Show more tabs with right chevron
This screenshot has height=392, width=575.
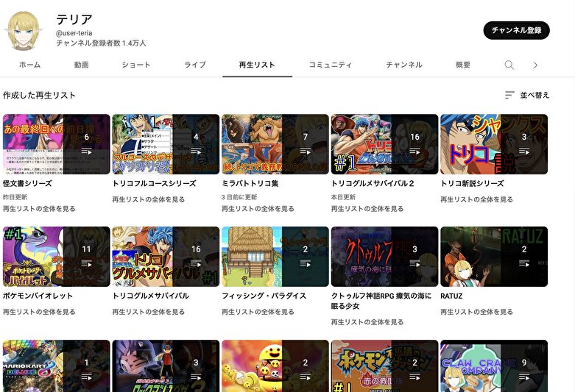(535, 65)
